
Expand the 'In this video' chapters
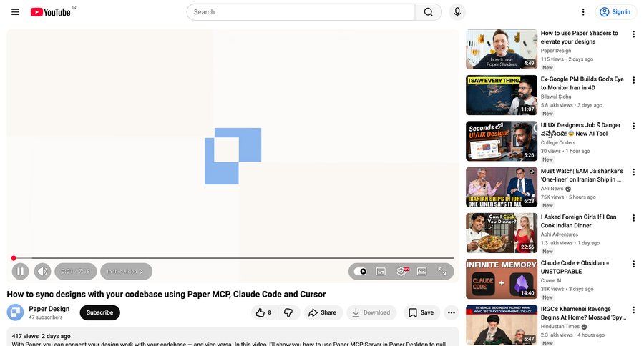click(126, 272)
